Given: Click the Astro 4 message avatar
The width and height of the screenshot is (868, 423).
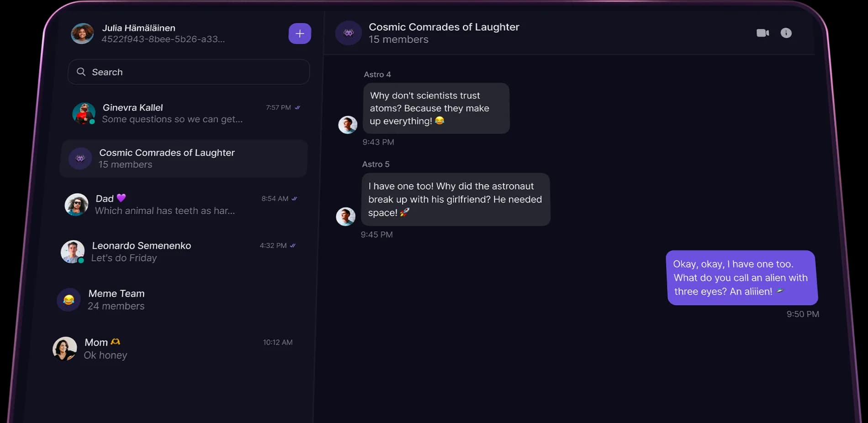Looking at the screenshot, I should click(x=348, y=124).
